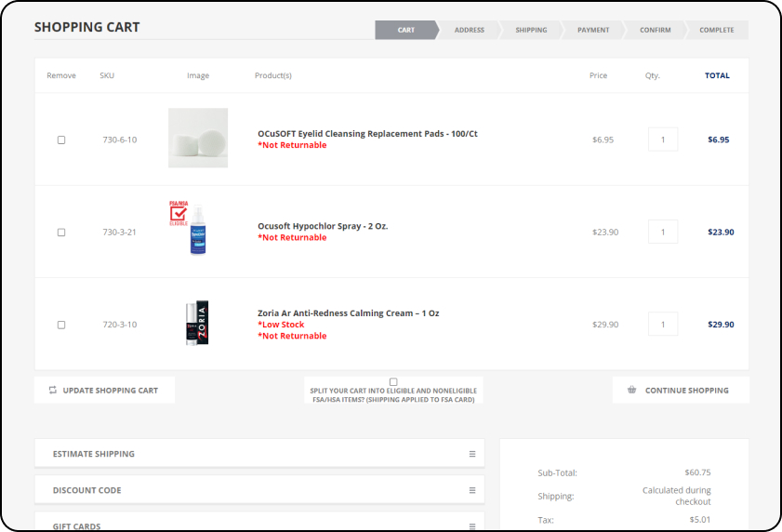
Task: Open Zoria Ar Anti-Redness Calming Cream link
Action: pyautogui.click(x=348, y=313)
